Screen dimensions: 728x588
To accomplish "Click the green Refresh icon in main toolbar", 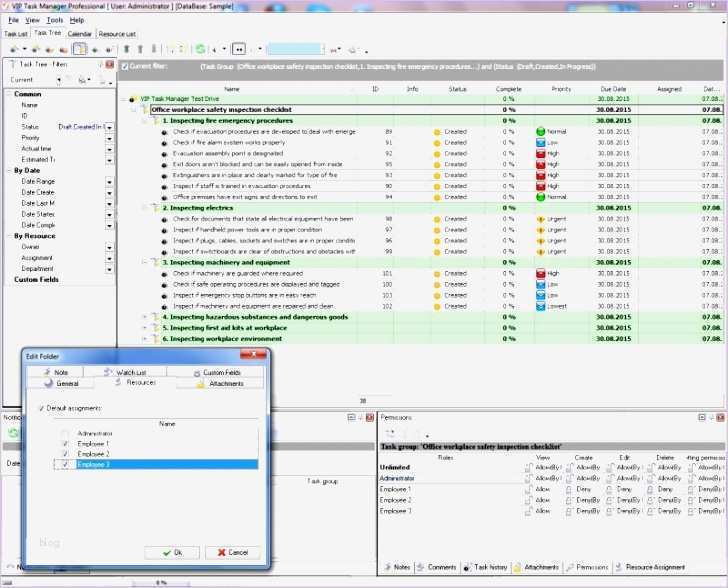I will point(200,49).
